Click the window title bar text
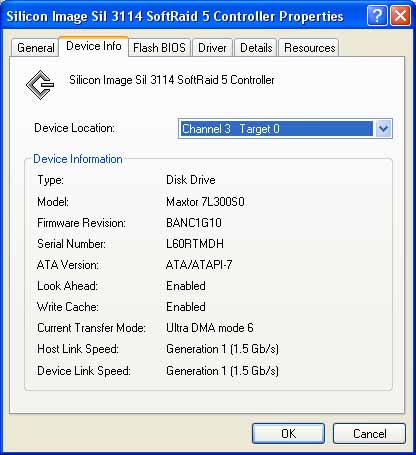416x455 pixels. (x=175, y=16)
